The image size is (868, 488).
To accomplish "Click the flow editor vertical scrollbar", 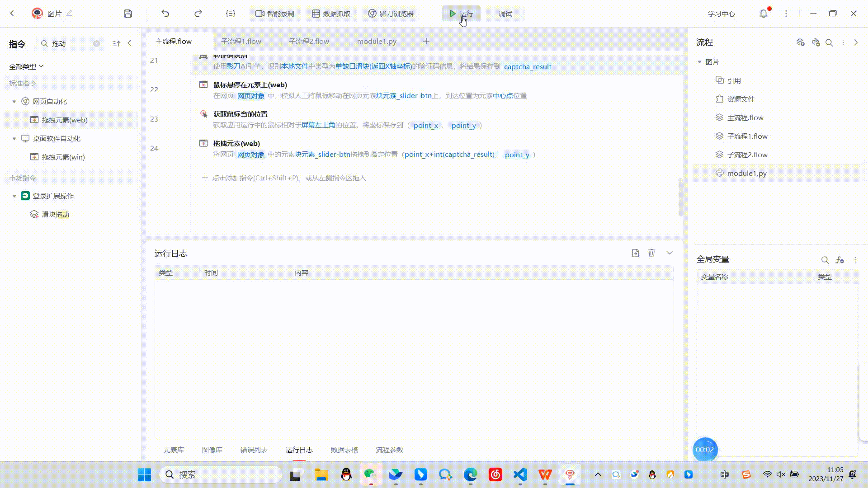I will click(x=680, y=197).
